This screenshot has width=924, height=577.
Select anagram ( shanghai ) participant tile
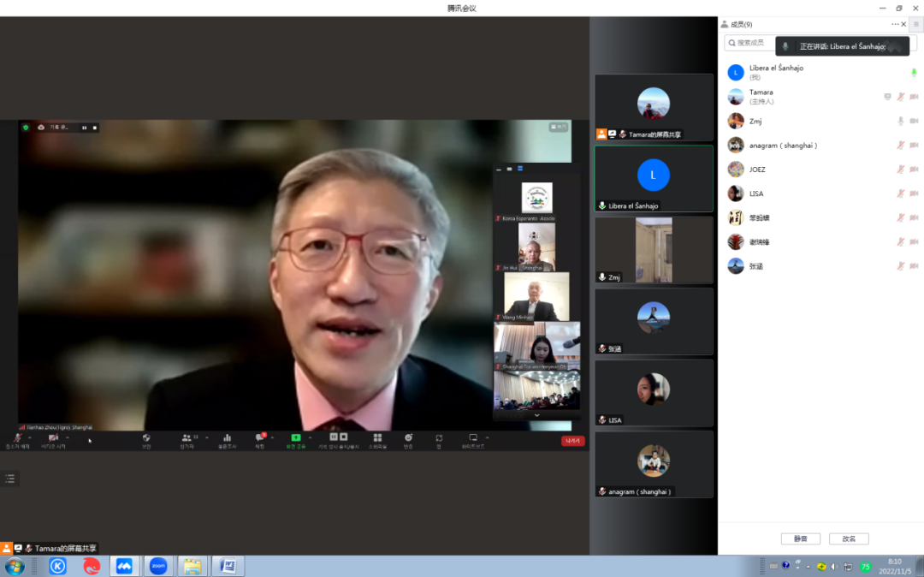point(654,465)
